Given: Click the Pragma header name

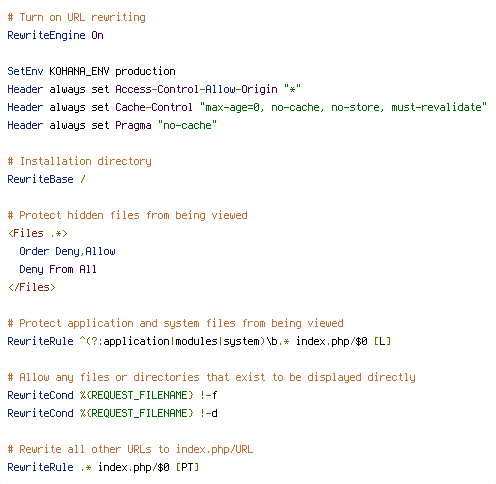Looking at the screenshot, I should click(133, 126).
